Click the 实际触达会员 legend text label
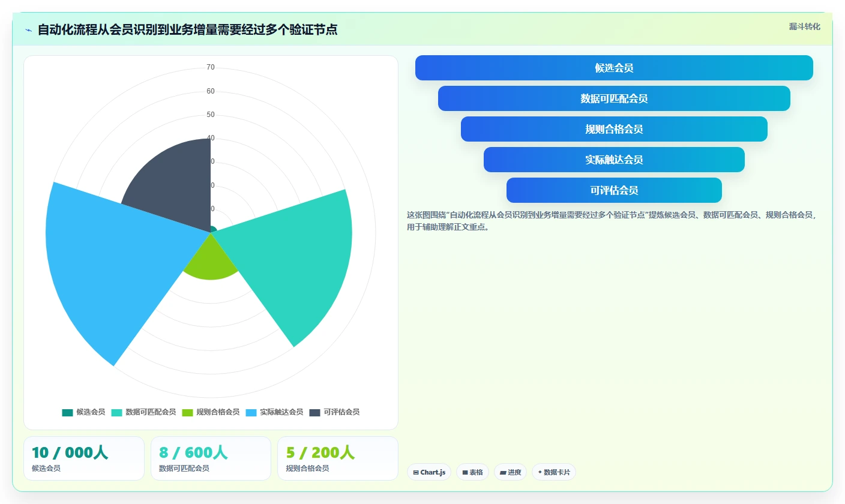This screenshot has width=845, height=504. click(281, 412)
